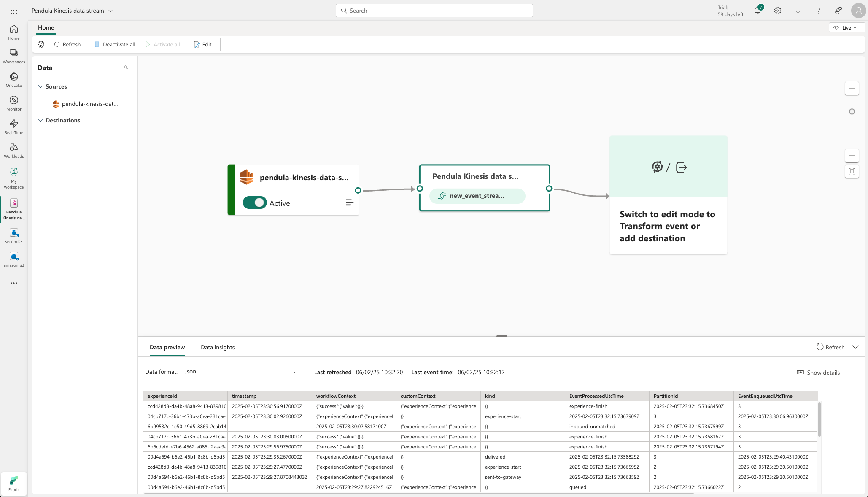Screen dimensions: 868x497
Task: Click Refresh in the top toolbar
Action: 67,44
